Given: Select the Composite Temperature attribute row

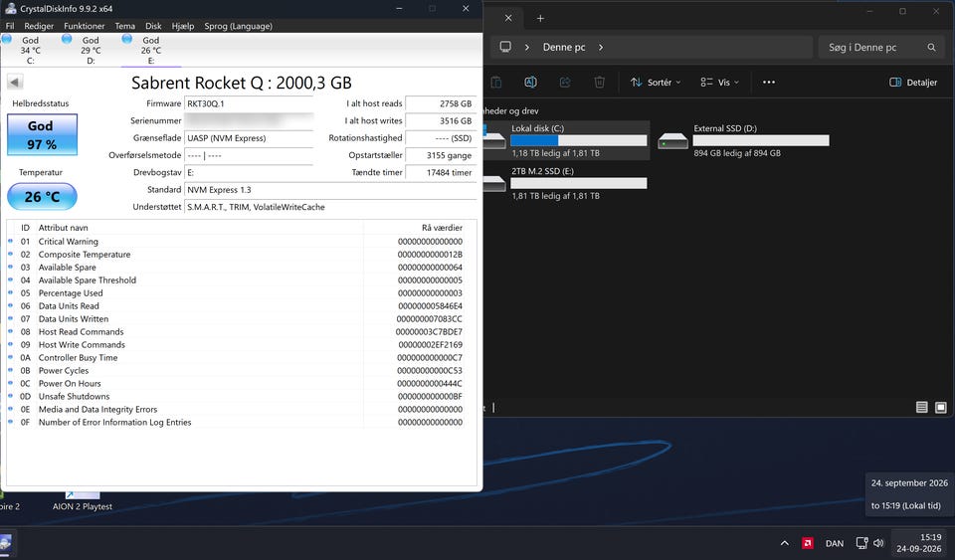Looking at the screenshot, I should 236,255.
